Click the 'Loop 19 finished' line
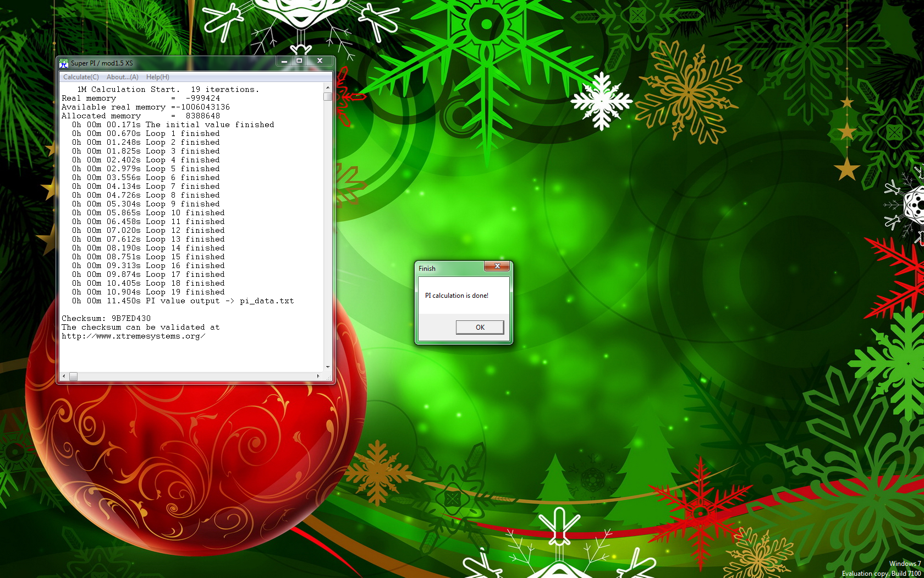Screen dimensions: 924x578 (x=148, y=292)
